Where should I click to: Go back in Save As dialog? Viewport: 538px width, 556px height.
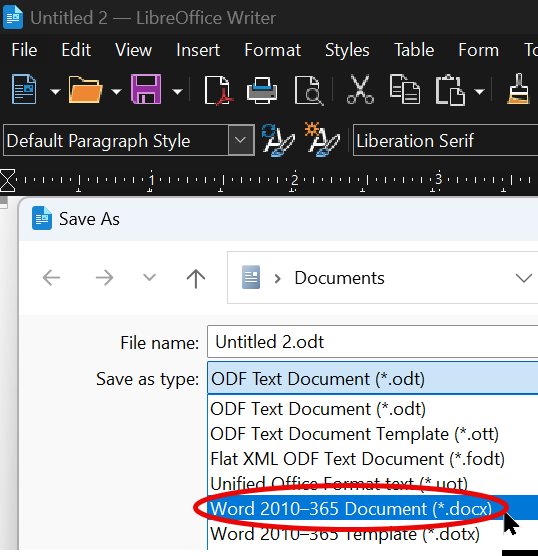(51, 277)
